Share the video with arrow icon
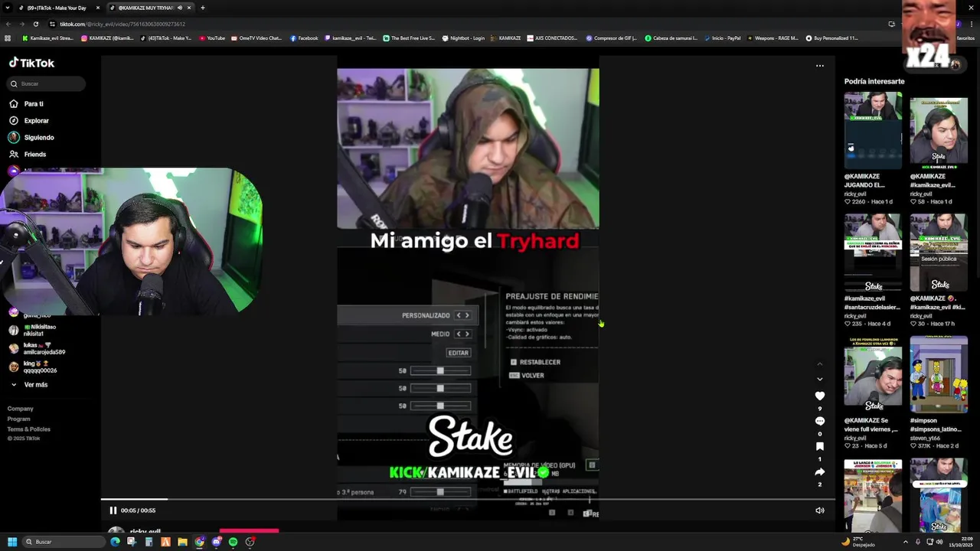980x551 pixels. pos(819,471)
